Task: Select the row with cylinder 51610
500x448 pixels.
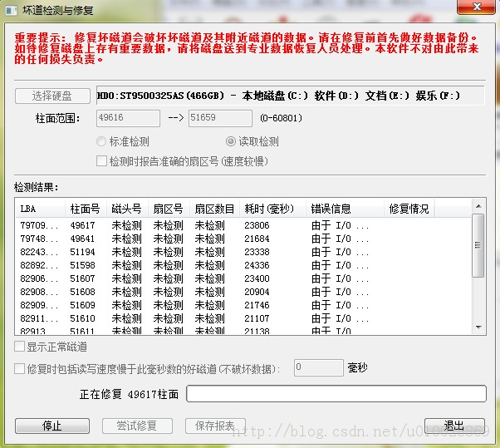Action: click(243, 318)
